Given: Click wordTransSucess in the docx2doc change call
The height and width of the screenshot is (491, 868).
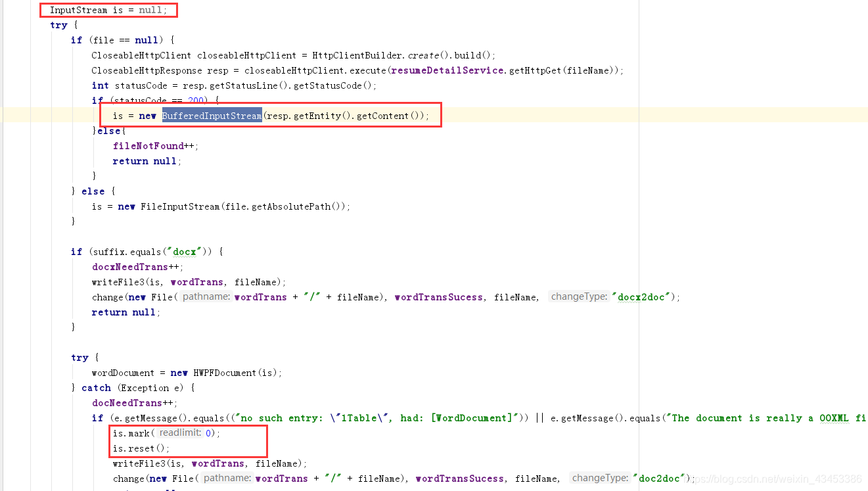Looking at the screenshot, I should (439, 297).
